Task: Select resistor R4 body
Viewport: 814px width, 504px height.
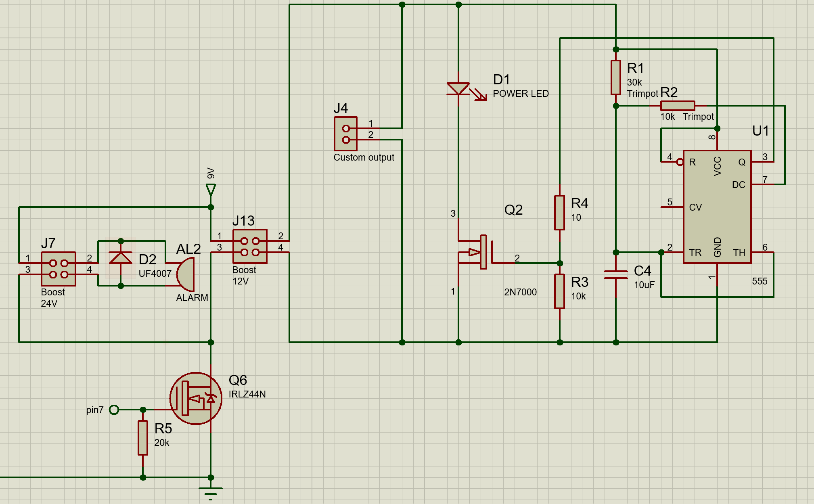Action: 559,213
